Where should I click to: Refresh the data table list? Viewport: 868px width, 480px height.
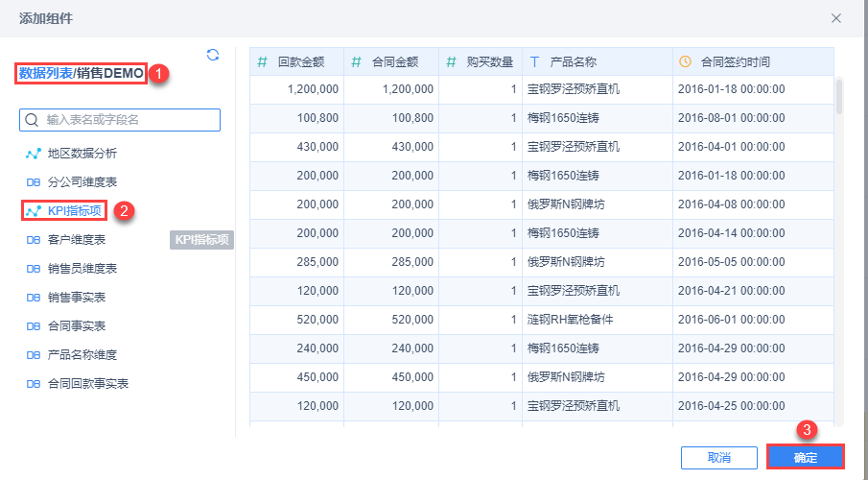coord(213,55)
